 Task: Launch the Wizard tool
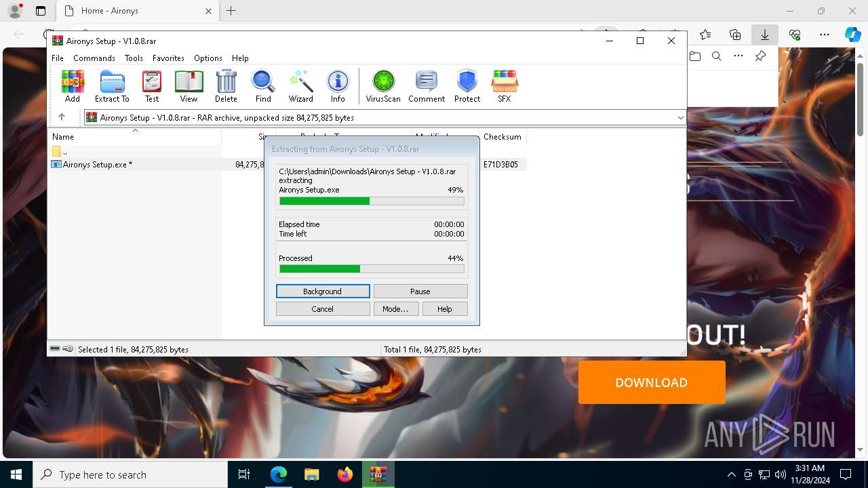300,86
